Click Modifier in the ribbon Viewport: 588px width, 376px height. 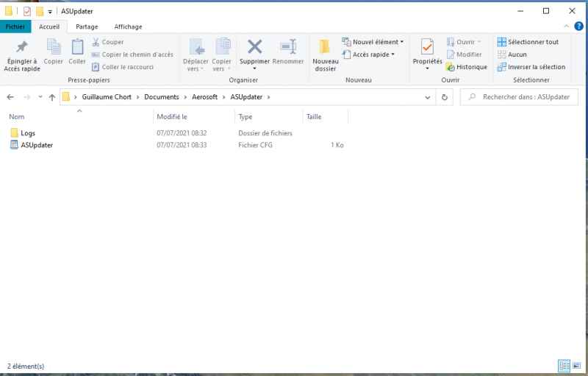pos(464,54)
